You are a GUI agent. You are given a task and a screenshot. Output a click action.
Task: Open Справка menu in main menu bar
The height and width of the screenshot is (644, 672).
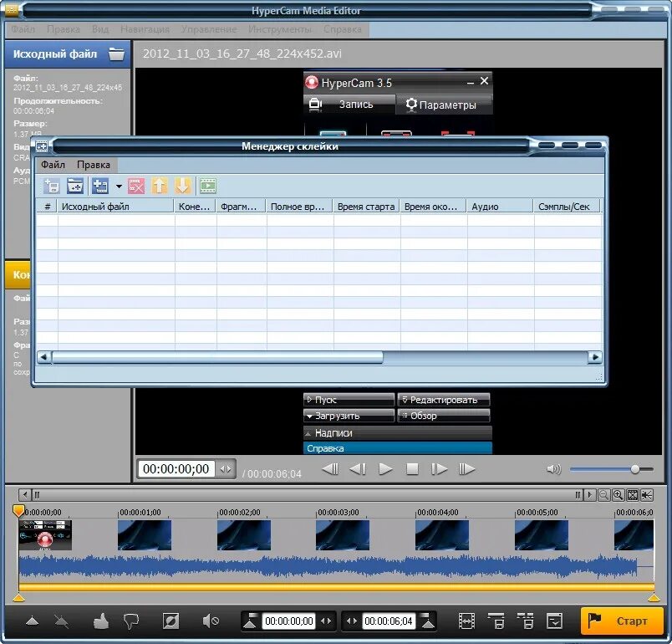point(343,29)
